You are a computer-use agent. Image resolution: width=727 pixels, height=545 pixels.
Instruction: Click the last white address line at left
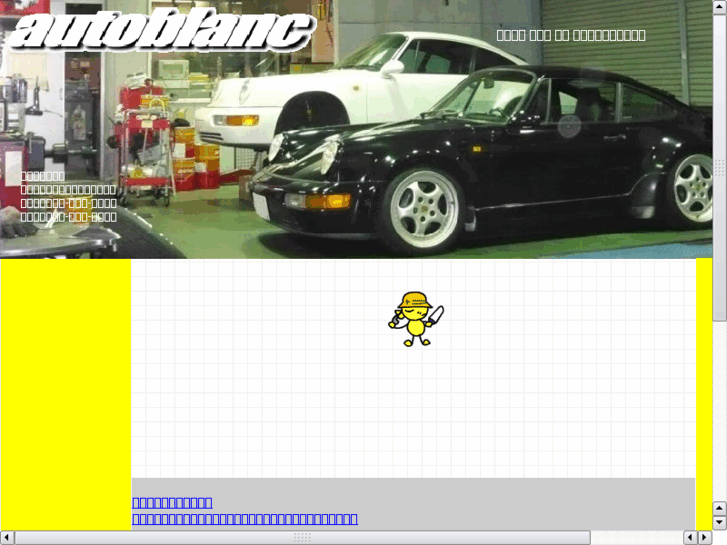pyautogui.click(x=69, y=217)
